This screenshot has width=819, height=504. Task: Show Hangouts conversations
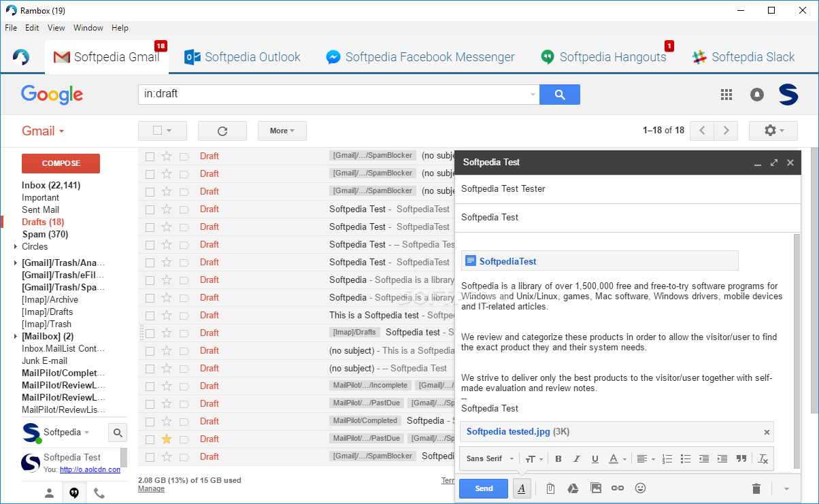tap(74, 494)
